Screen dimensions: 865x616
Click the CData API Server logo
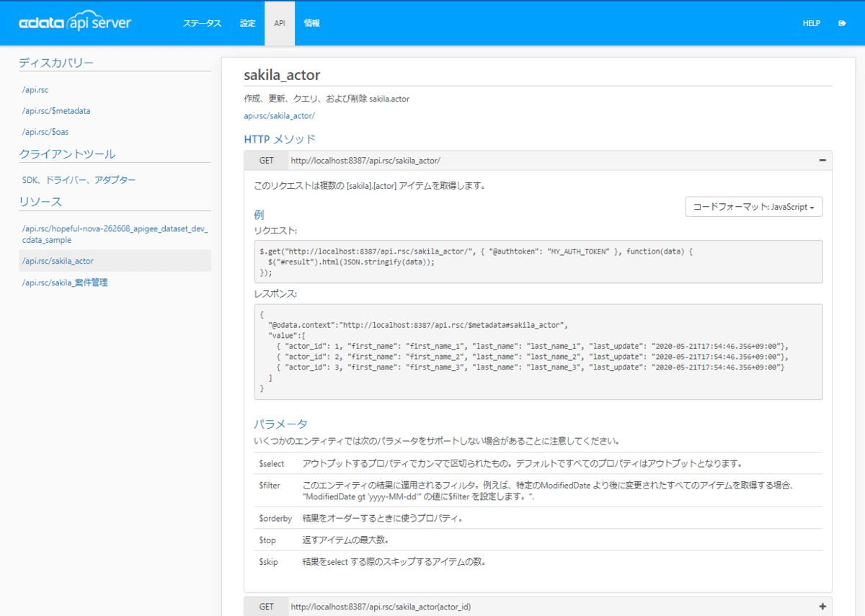75,23
